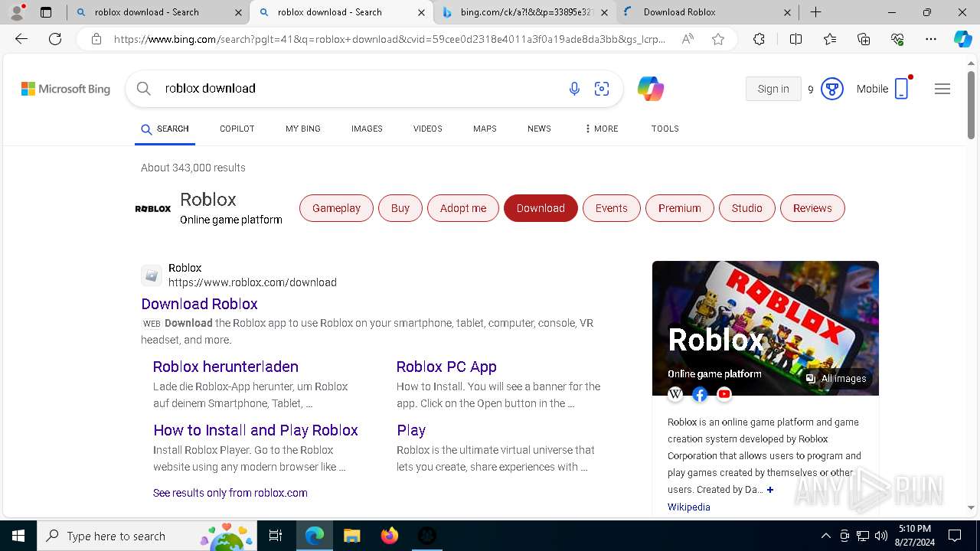
Task: Click the browser Back arrow
Action: (x=21, y=39)
